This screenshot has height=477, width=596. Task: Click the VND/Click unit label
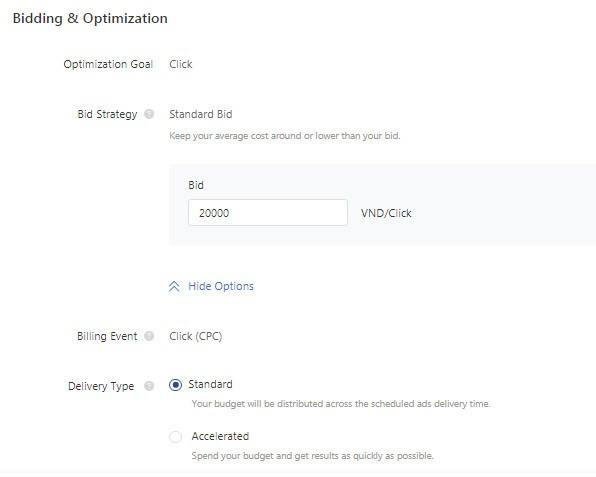coord(386,213)
